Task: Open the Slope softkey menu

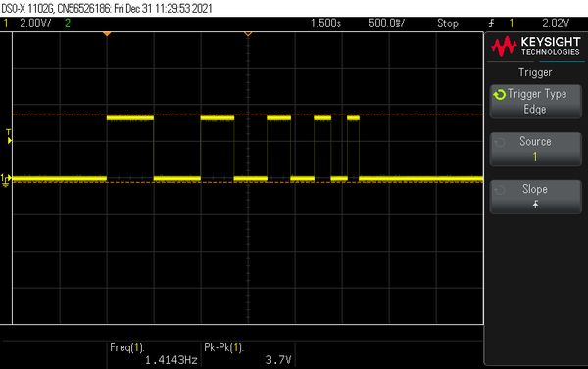Action: coord(535,197)
